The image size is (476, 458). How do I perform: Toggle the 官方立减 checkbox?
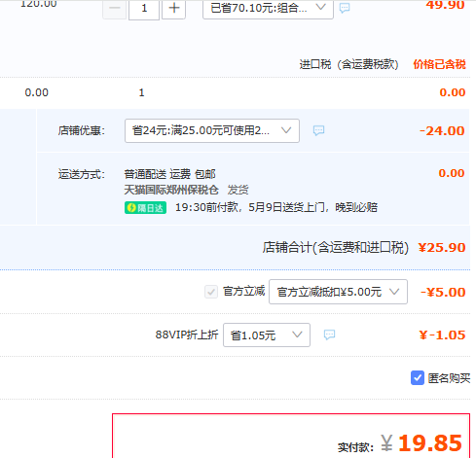(211, 292)
